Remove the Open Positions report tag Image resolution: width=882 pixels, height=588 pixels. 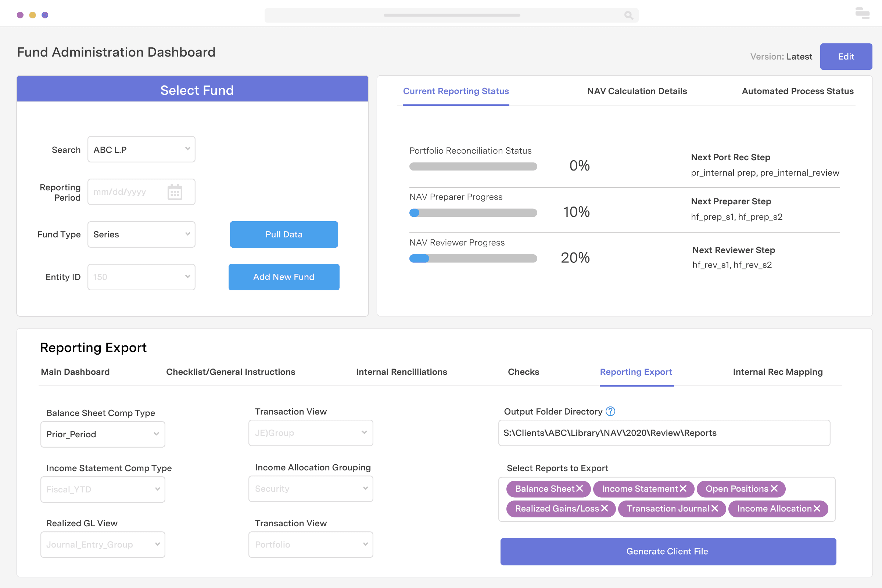pyautogui.click(x=775, y=489)
